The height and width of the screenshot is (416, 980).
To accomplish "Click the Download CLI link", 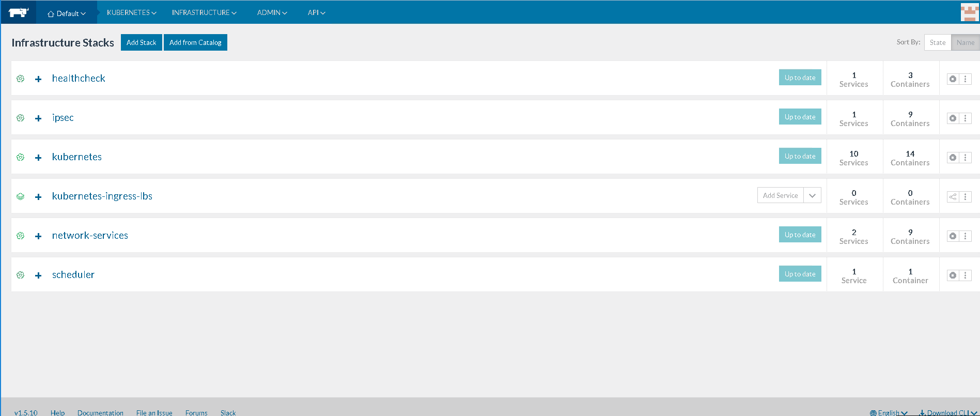I will [x=948, y=412].
